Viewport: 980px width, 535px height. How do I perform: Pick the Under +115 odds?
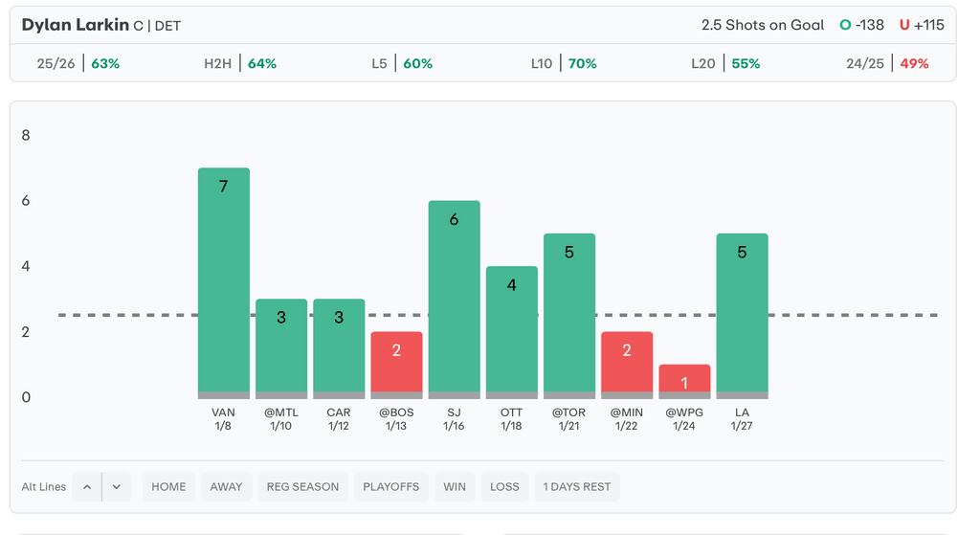pyautogui.click(x=922, y=26)
